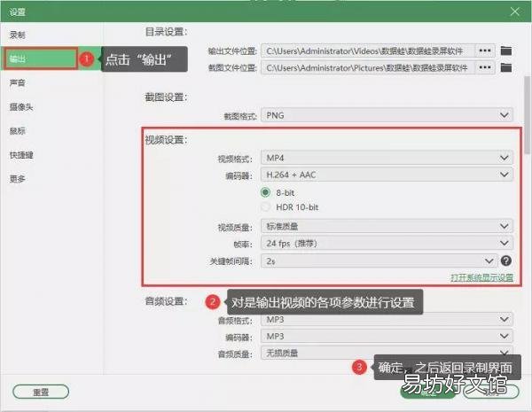Open audio format MP3 dropdown
This screenshot has width=532, height=412.
point(387,320)
